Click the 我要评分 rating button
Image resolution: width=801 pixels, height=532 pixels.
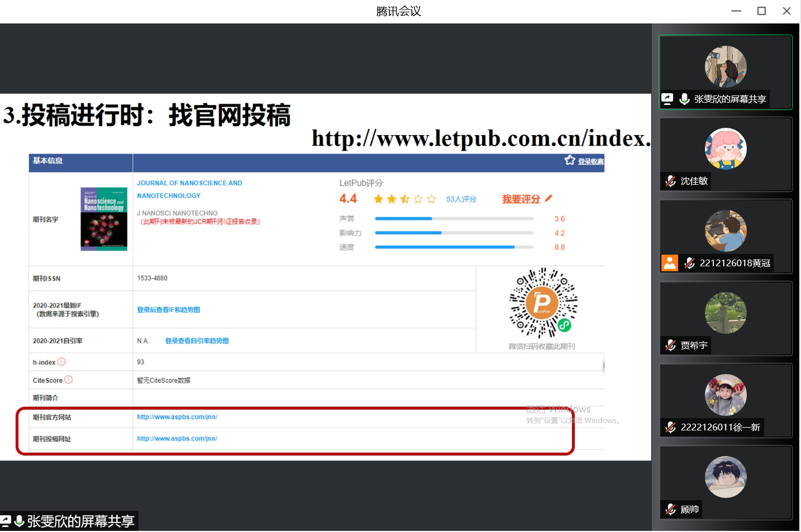click(x=521, y=199)
